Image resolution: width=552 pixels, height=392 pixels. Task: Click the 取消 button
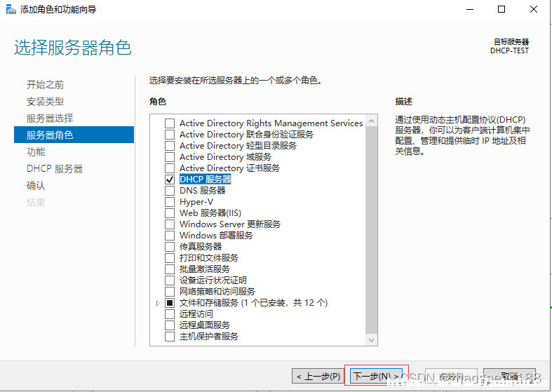(x=509, y=376)
